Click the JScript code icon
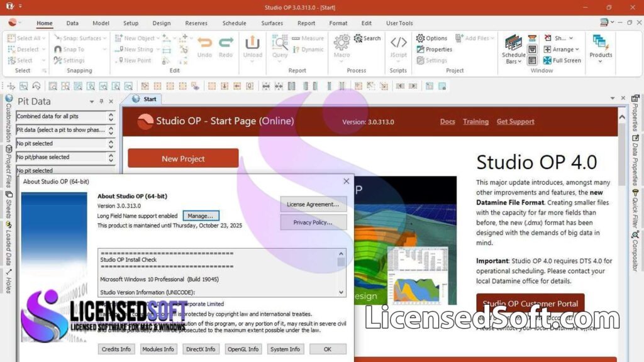The width and height of the screenshot is (644, 362). click(x=398, y=42)
